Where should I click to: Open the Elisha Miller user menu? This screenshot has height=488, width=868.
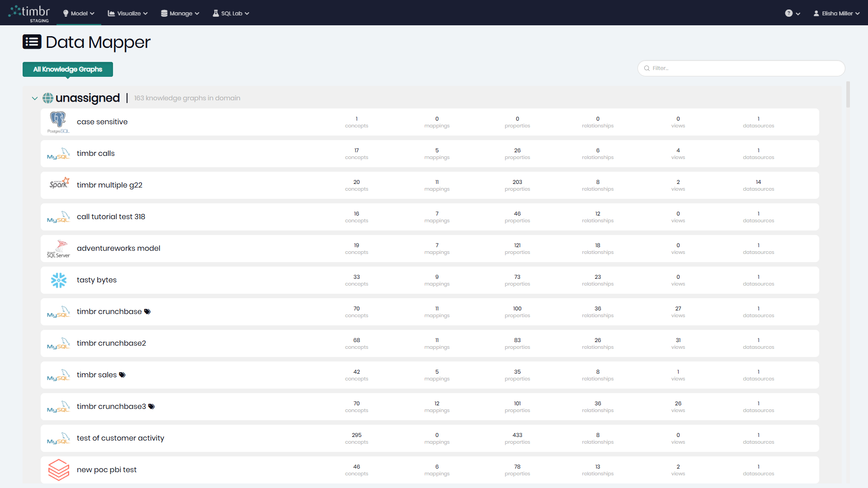point(836,14)
